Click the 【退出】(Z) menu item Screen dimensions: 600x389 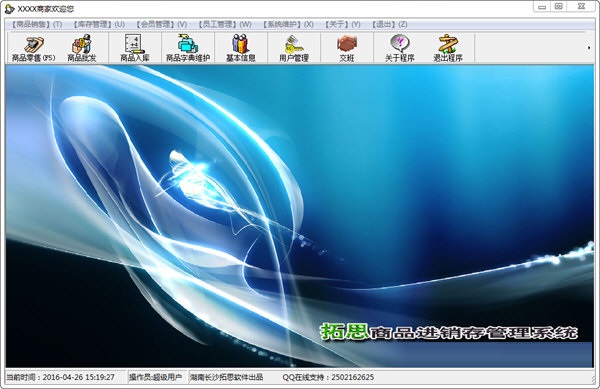click(389, 24)
